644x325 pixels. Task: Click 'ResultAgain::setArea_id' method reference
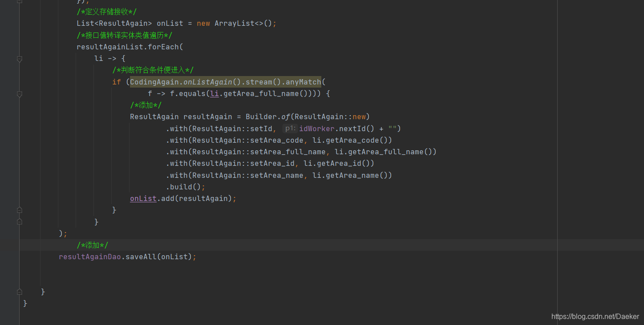(243, 163)
